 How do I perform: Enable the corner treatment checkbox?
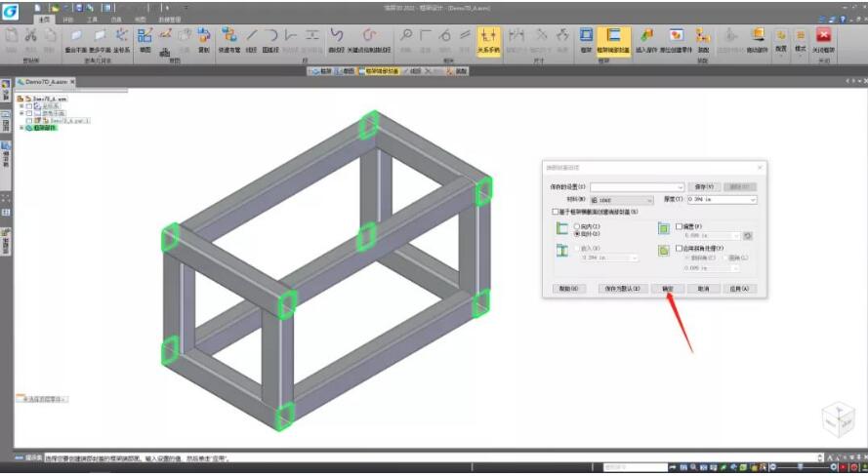[x=680, y=249]
